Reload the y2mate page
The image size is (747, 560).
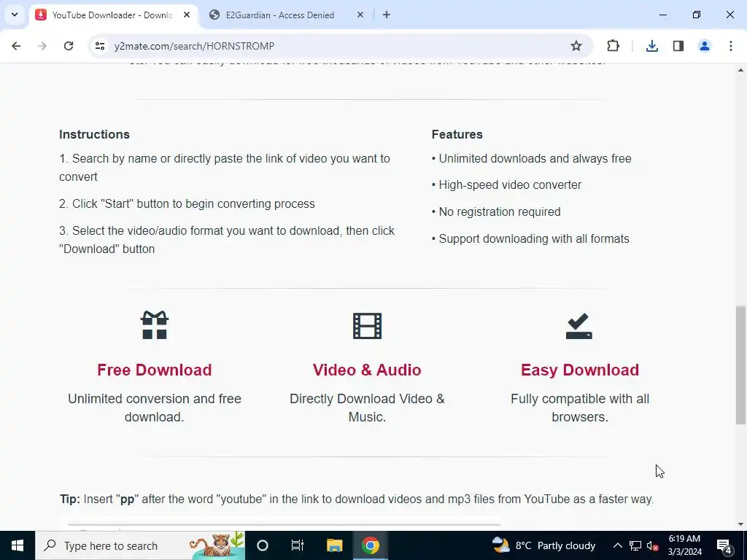coord(69,46)
